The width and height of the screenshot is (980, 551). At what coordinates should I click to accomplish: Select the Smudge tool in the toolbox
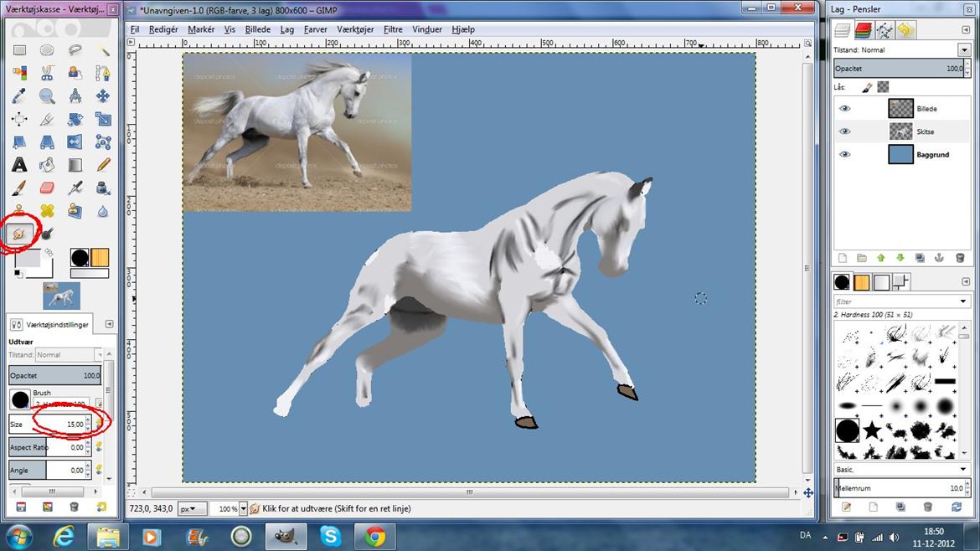click(x=18, y=234)
